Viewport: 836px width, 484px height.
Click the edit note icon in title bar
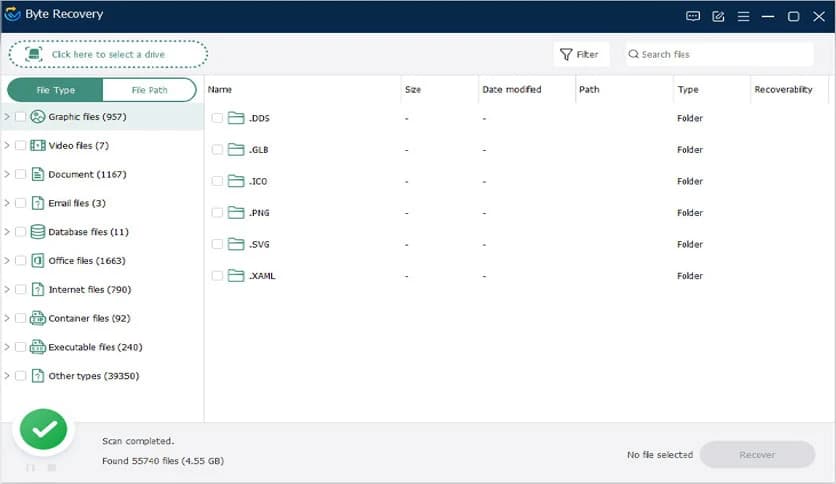[718, 16]
